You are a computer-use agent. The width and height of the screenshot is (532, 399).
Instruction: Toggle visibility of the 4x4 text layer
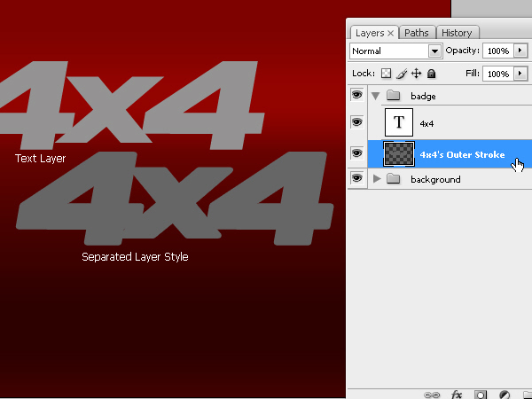point(357,122)
